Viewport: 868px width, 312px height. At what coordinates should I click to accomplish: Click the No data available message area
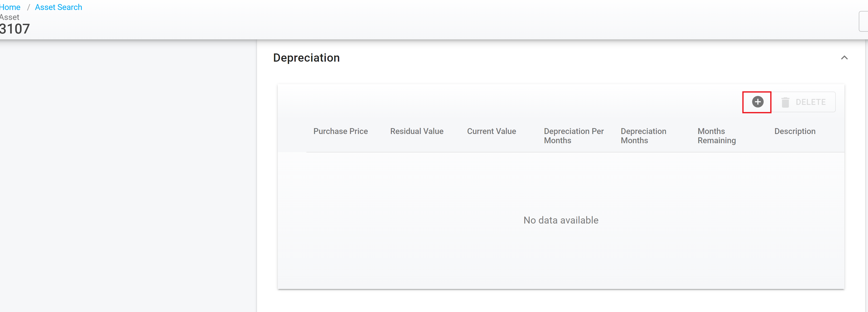pos(560,220)
